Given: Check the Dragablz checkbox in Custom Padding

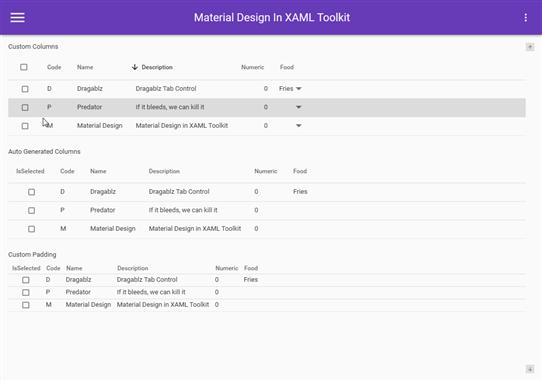Looking at the screenshot, I should (x=26, y=280).
